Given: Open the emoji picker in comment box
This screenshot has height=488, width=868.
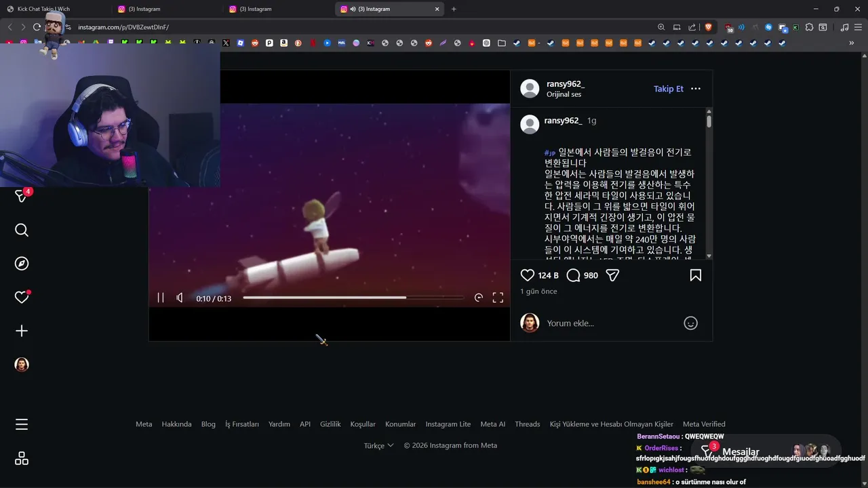Looking at the screenshot, I should tap(690, 323).
